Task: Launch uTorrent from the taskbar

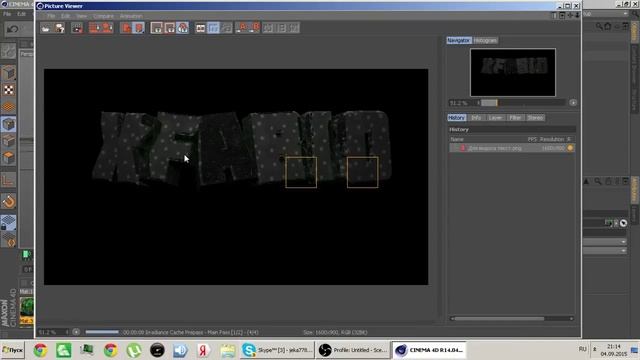Action: click(x=134, y=350)
